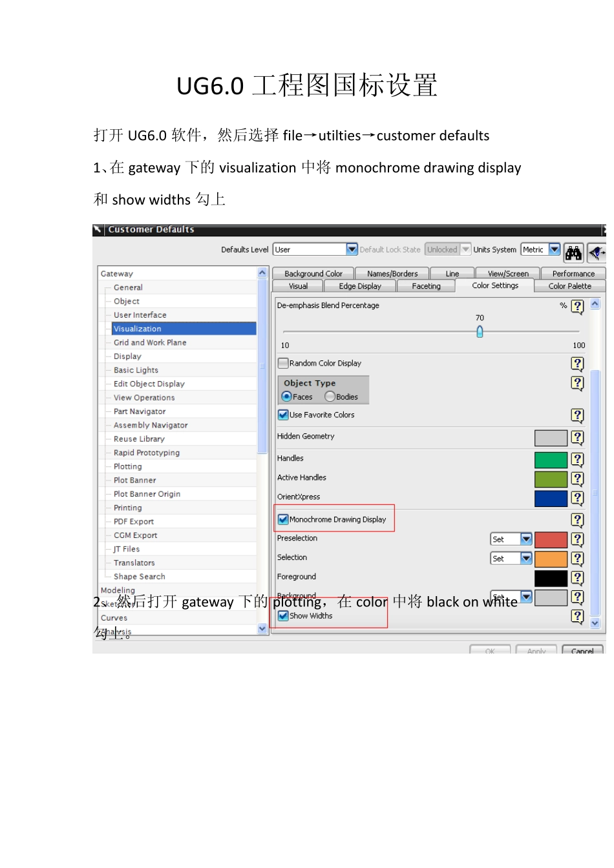Viewport: 614px width, 868px height.
Task: Click the orange Selection color swatch
Action: pyautogui.click(x=551, y=559)
